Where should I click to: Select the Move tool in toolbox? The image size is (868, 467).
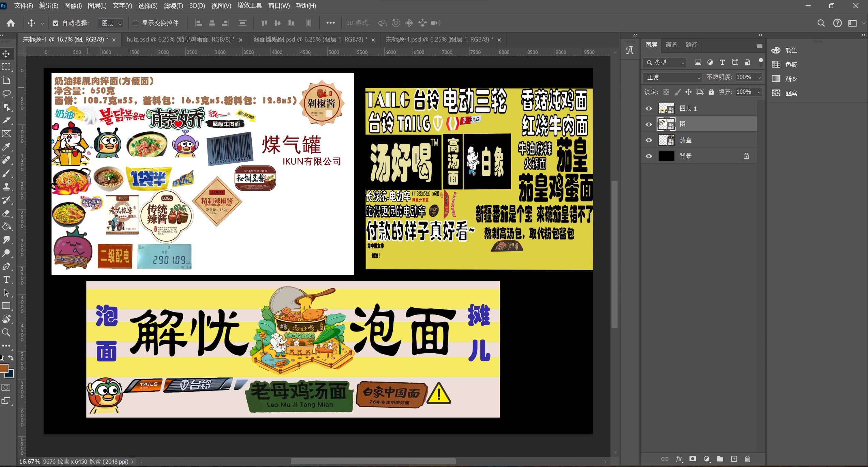[x=6, y=54]
